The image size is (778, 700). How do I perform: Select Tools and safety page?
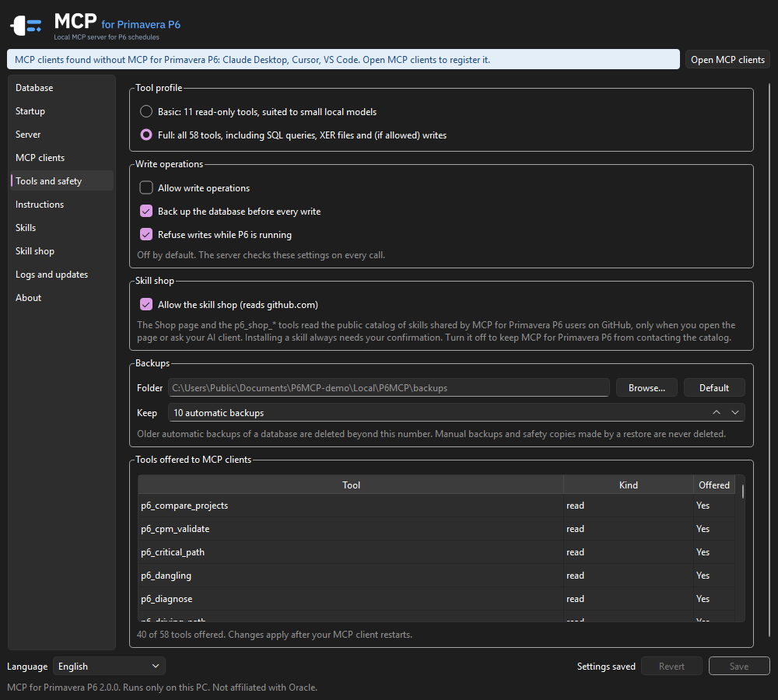click(61, 181)
